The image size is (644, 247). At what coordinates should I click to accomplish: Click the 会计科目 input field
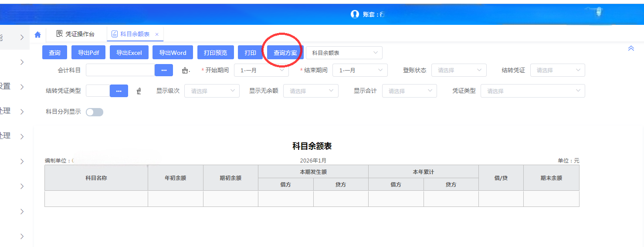pyautogui.click(x=120, y=70)
